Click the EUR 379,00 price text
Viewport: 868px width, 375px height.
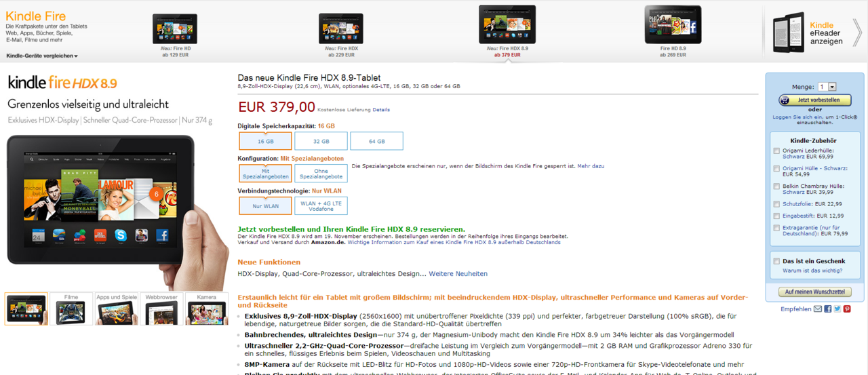pyautogui.click(x=277, y=106)
